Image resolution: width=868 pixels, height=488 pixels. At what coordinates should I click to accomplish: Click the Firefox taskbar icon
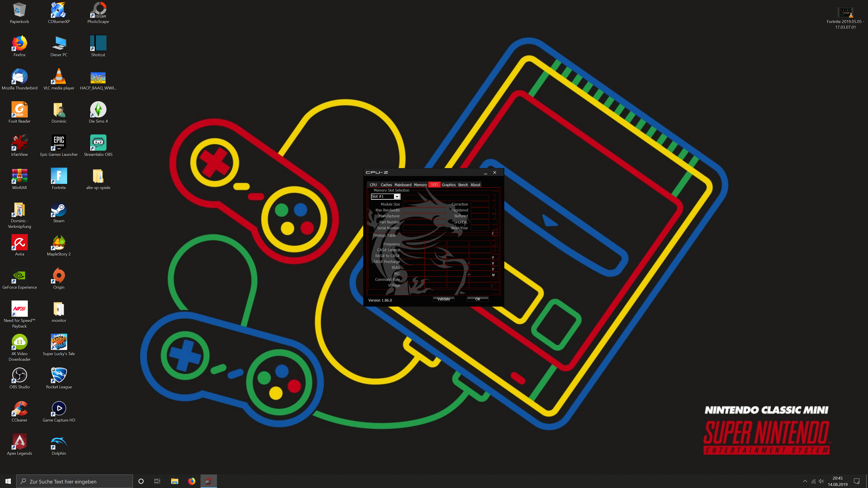tap(191, 481)
